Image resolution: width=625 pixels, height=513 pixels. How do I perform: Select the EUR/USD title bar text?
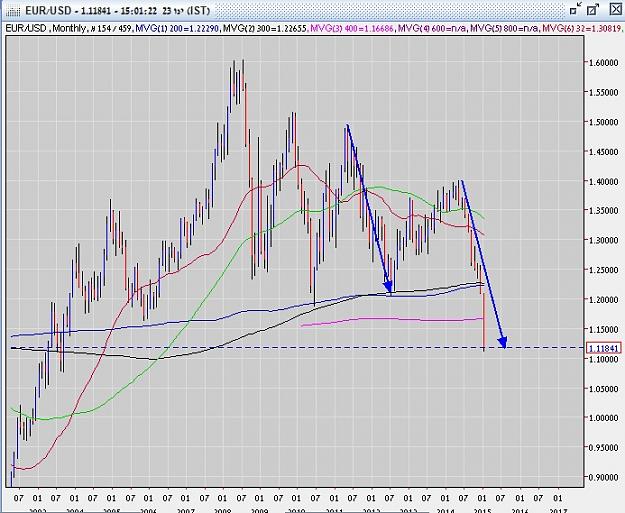point(117,10)
